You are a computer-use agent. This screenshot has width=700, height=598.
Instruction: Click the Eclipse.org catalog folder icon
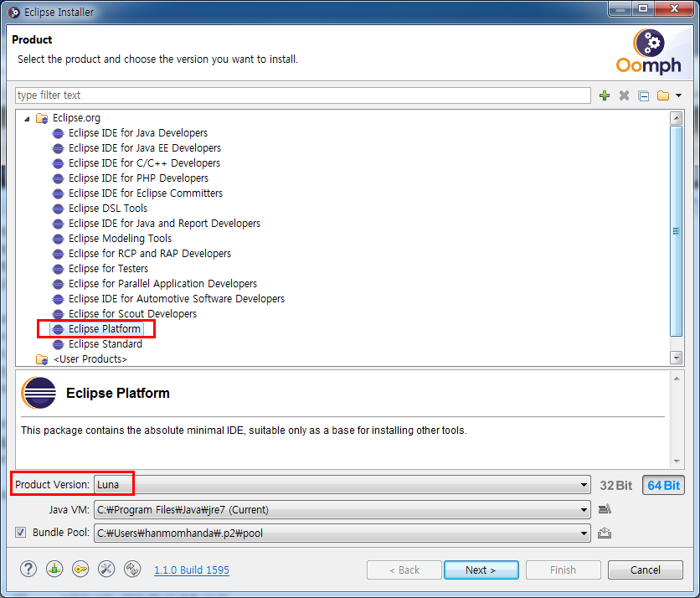point(42,118)
